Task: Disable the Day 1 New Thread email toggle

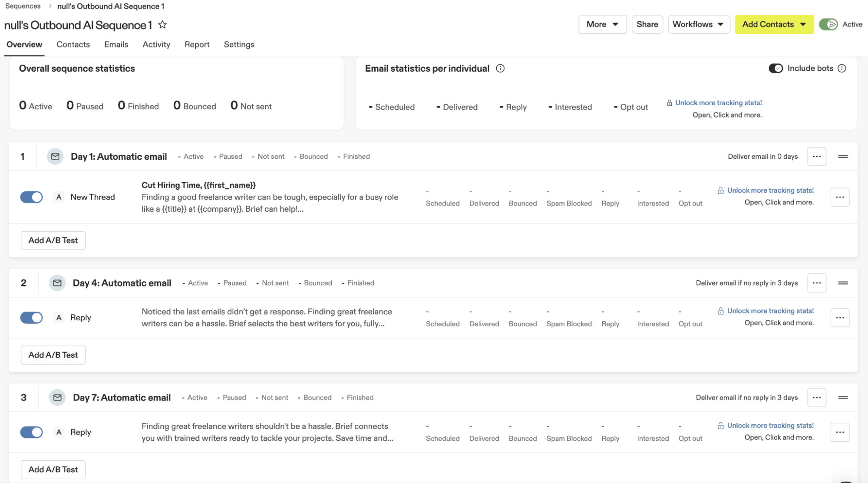Action: tap(32, 197)
